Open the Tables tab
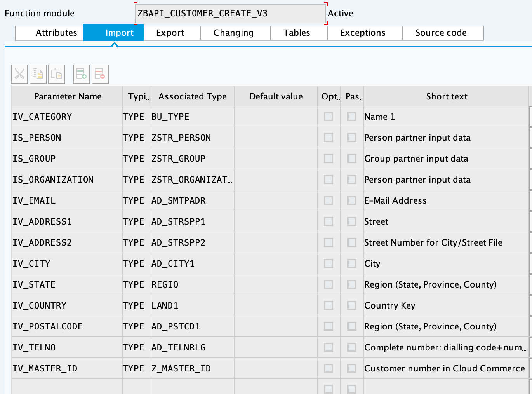The image size is (532, 394). coord(297,33)
